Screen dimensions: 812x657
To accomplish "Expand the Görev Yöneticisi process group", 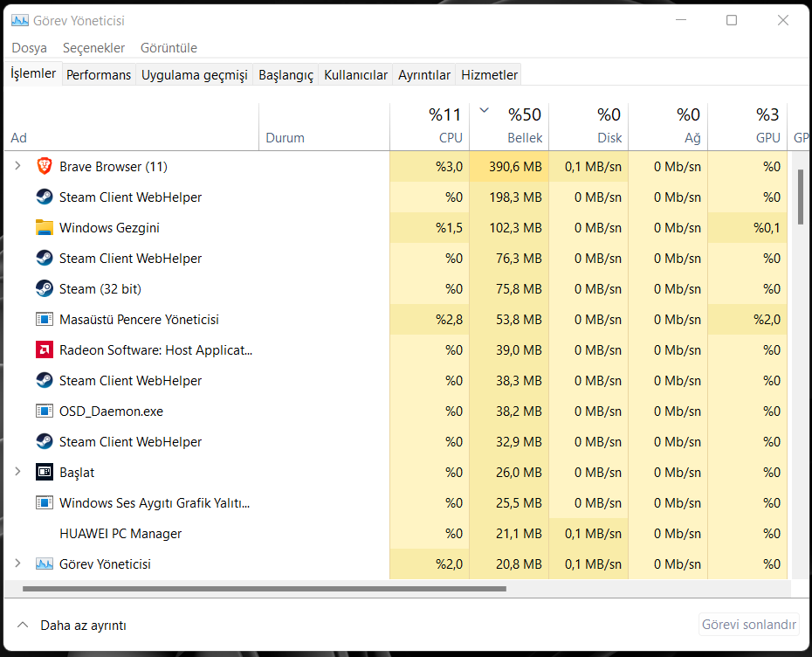I will (17, 564).
